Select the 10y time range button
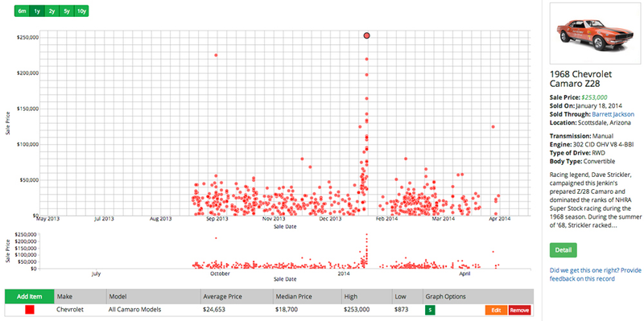Screen dimensions: 644x321 pos(81,11)
